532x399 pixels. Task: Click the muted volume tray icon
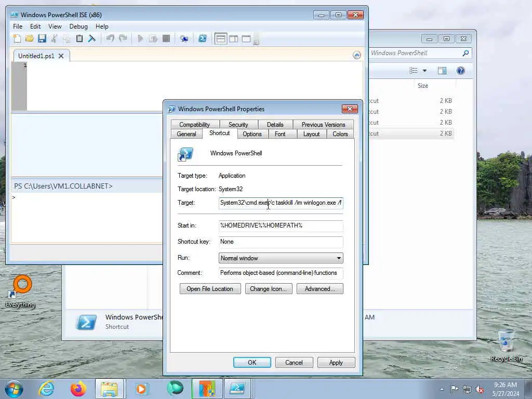click(480, 390)
